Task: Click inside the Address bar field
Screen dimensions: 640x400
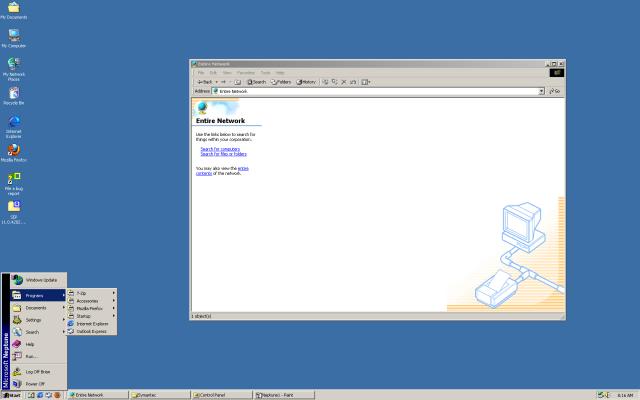Action: [376, 91]
